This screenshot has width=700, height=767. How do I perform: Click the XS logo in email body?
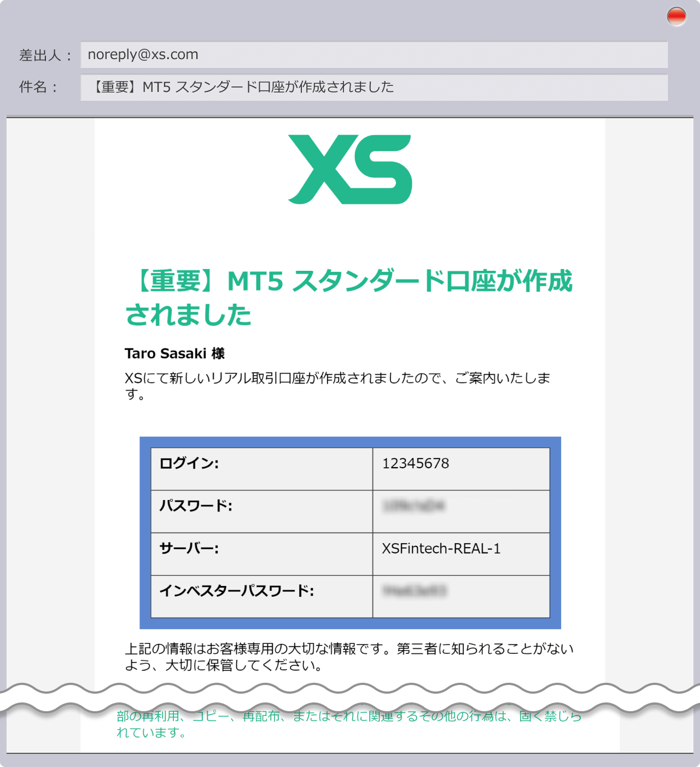point(350,170)
